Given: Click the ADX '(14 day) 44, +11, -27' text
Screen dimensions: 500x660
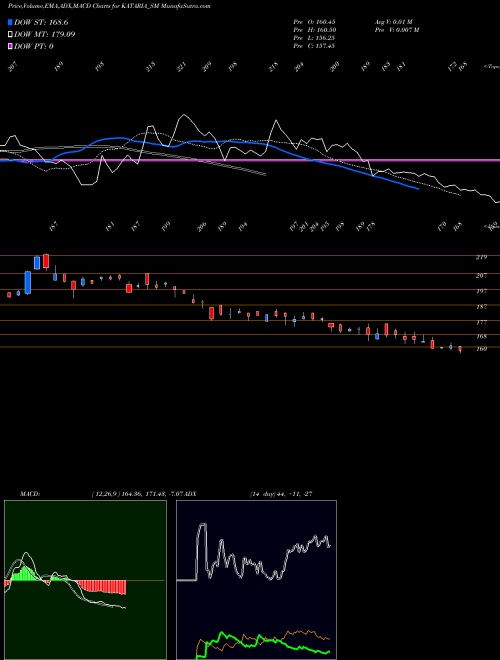Looking at the screenshot, I should pos(281,494).
